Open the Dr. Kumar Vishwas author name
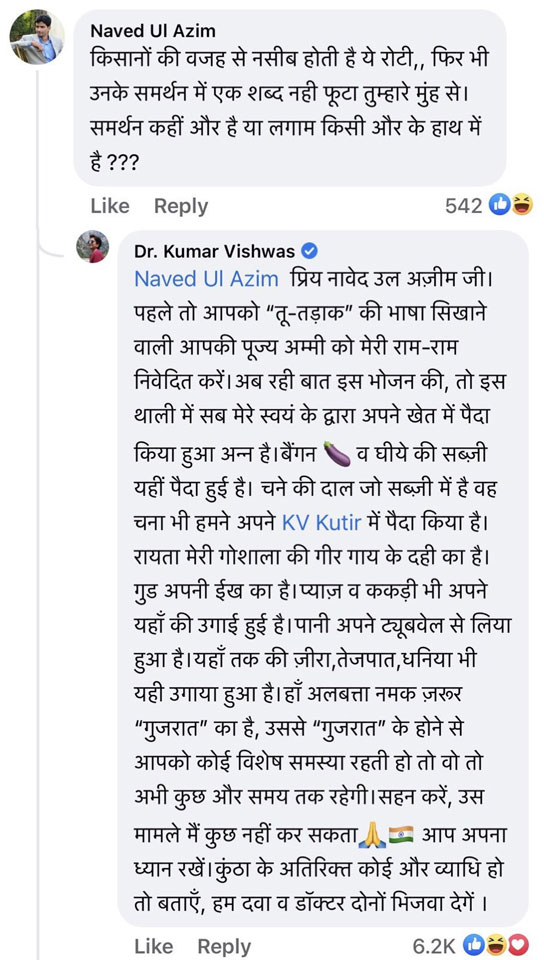 pos(215,250)
